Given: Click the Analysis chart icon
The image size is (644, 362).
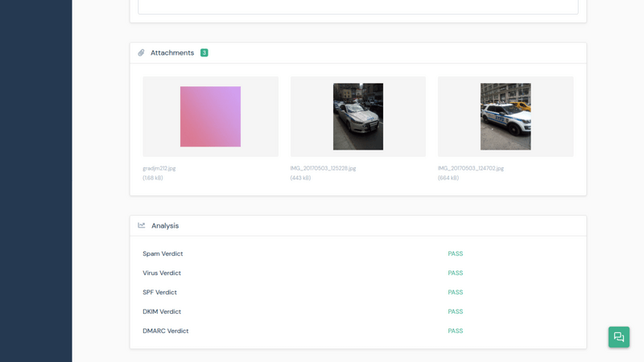Looking at the screenshot, I should click(x=142, y=226).
